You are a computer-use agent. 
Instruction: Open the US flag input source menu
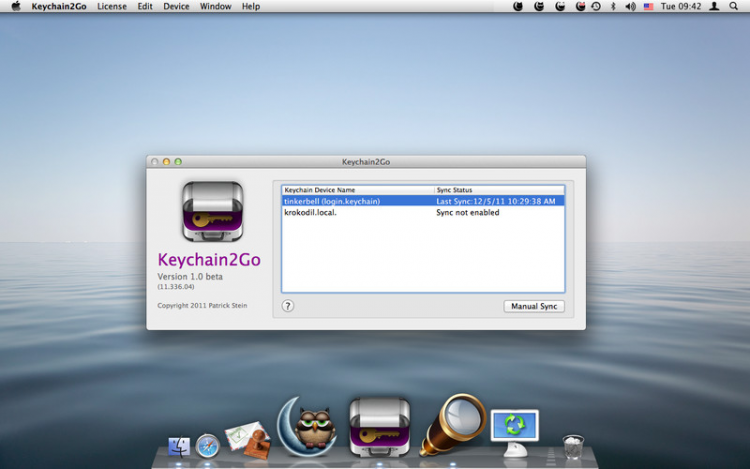[648, 6]
